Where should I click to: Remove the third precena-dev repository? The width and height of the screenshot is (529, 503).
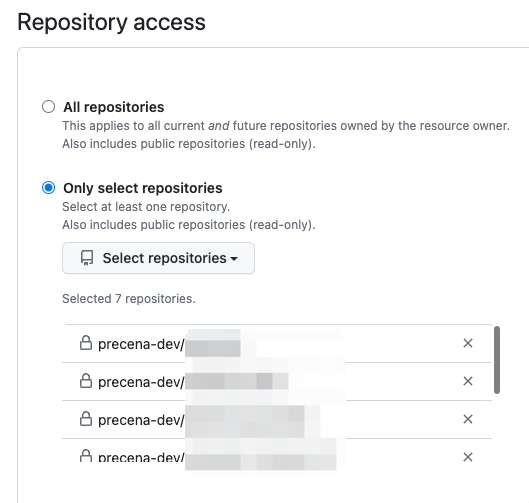click(468, 419)
